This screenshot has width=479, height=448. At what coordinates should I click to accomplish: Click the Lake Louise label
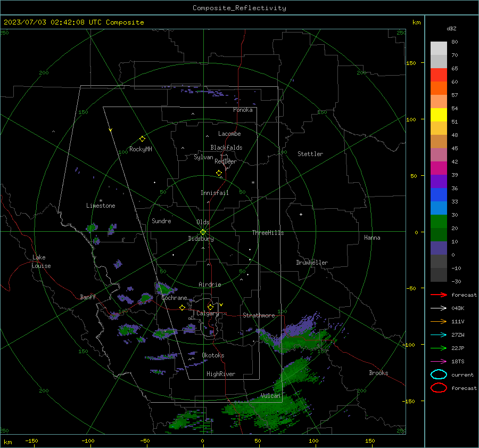(41, 262)
